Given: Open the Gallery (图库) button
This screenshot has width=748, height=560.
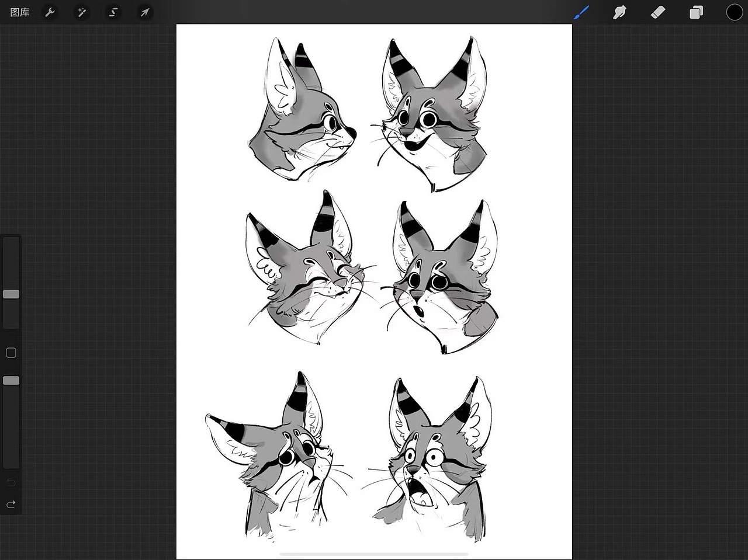Looking at the screenshot, I should click(20, 12).
